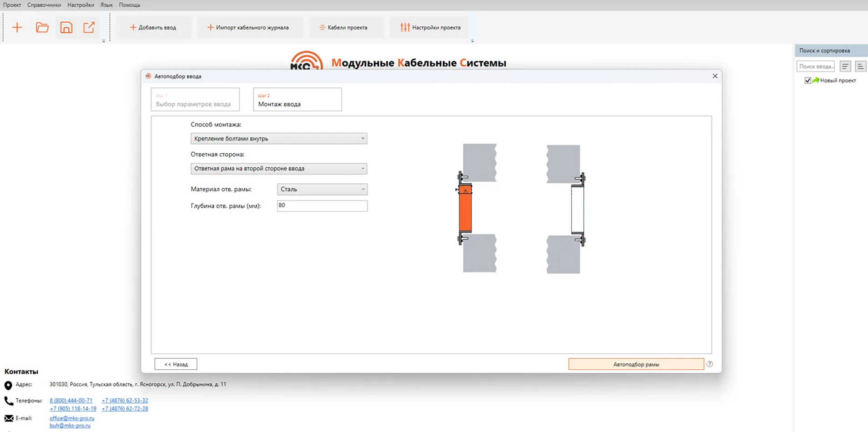Viewport: 868px width, 432px height.
Task: Toggle the Новый проект checkbox
Action: pos(807,80)
